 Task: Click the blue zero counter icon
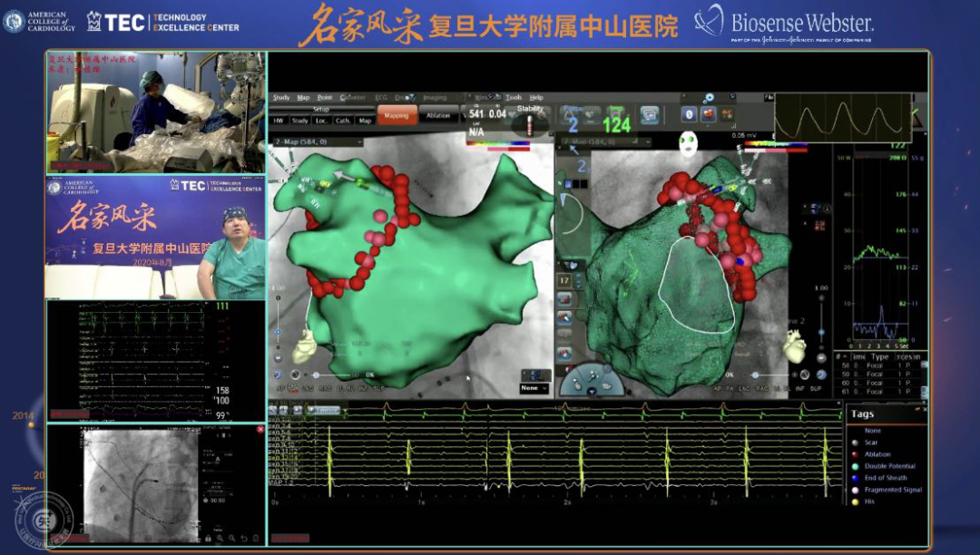tap(689, 114)
